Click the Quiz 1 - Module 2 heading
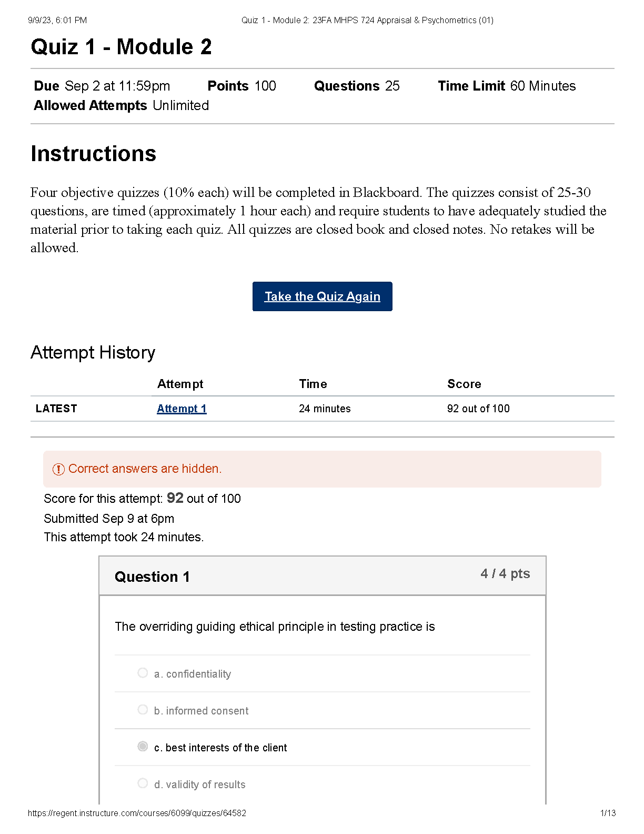The image size is (644, 834). [x=121, y=47]
